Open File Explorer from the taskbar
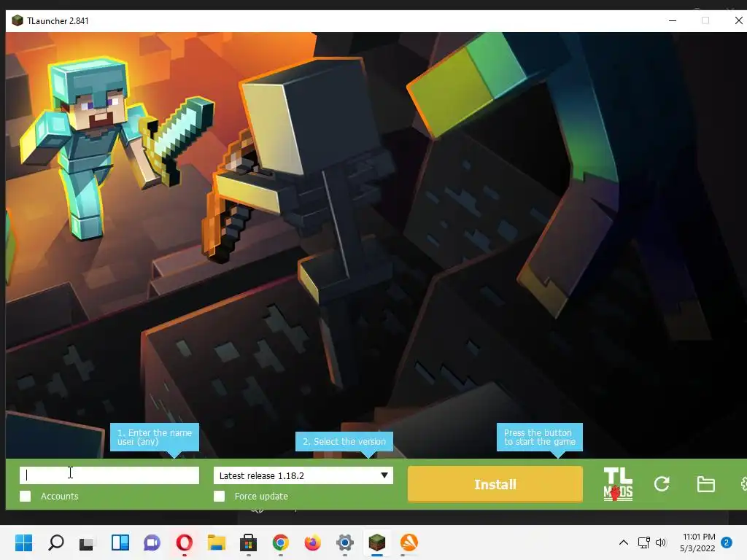 [216, 542]
